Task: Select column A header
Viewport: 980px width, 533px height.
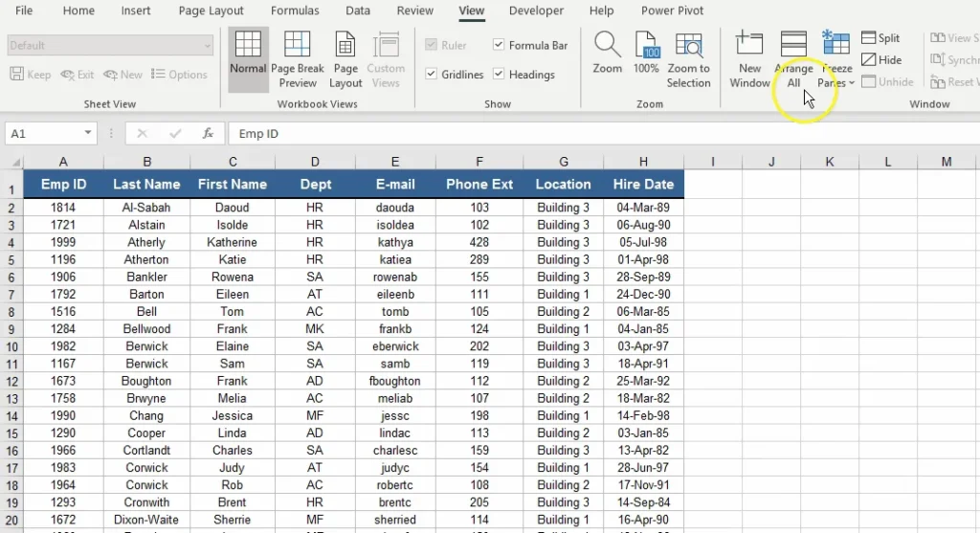Action: 63,162
